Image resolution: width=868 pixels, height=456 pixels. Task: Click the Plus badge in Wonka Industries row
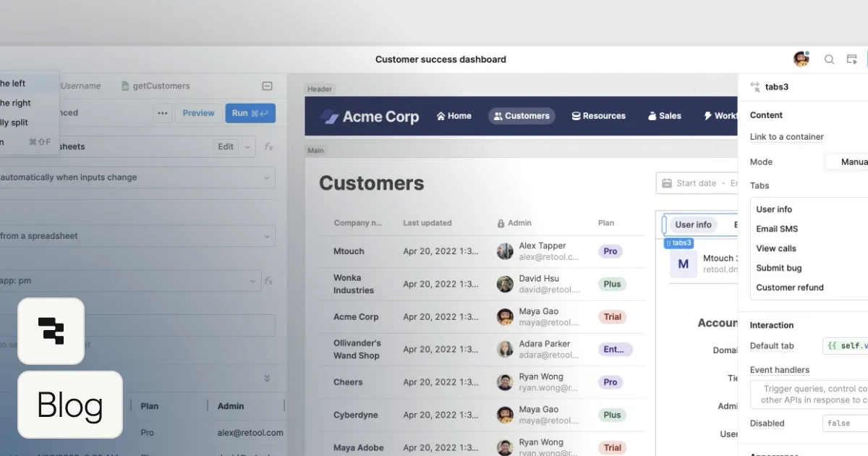pyautogui.click(x=612, y=284)
